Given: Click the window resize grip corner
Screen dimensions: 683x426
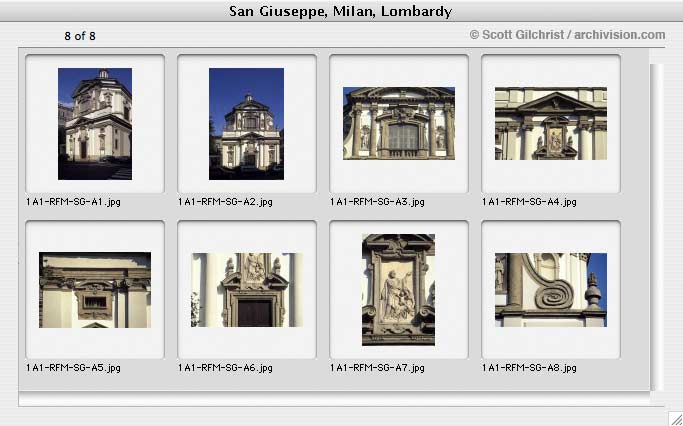Looking at the screenshot, I should click(676, 419).
